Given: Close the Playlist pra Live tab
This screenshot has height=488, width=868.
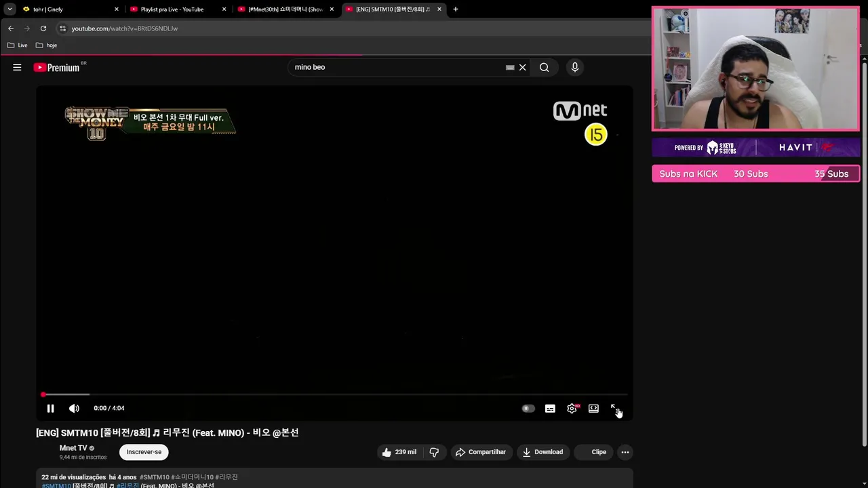Looking at the screenshot, I should 224,9.
